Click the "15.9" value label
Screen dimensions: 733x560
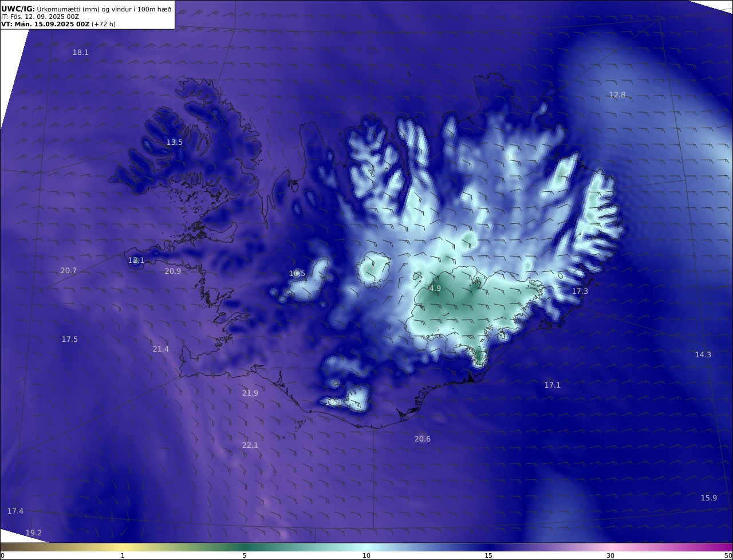click(709, 498)
